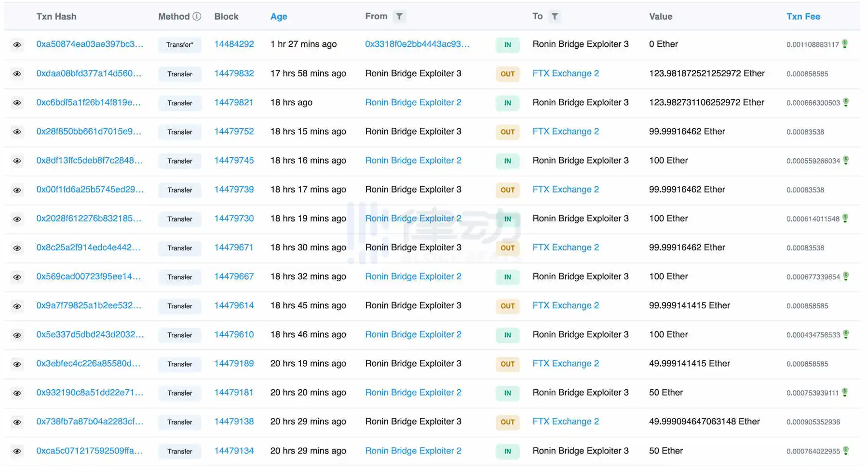
Task: Click eye icon for transaction 0x8c25a2f914edc4e442
Action: (17, 248)
